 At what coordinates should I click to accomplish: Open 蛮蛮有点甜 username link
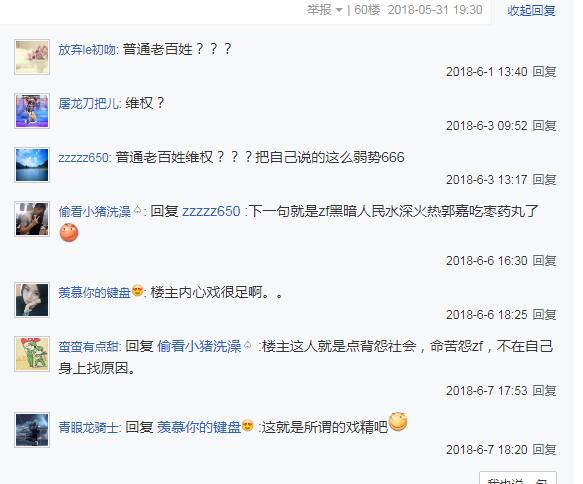[89, 346]
